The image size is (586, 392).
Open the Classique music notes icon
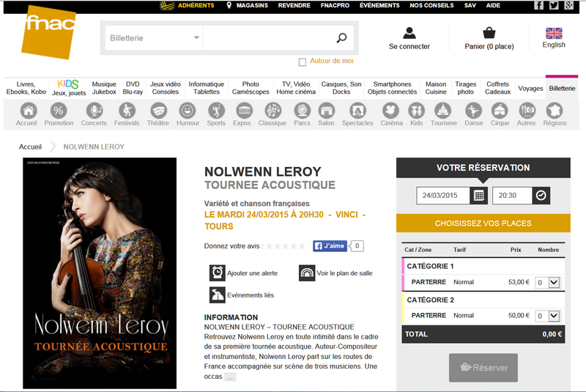272,111
